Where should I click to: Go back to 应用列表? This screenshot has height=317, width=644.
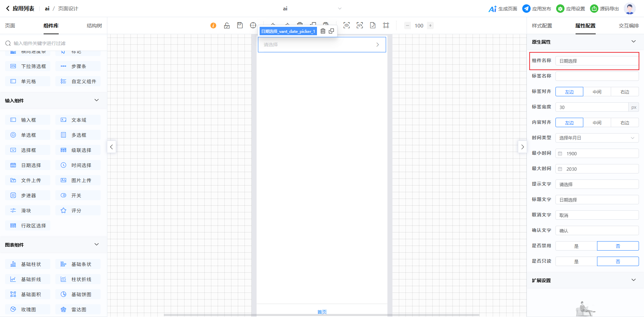[x=20, y=9]
